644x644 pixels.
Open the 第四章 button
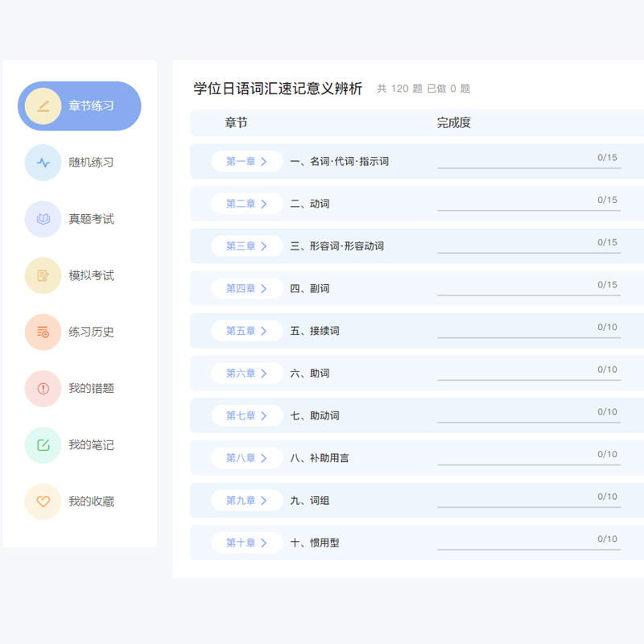tap(247, 288)
